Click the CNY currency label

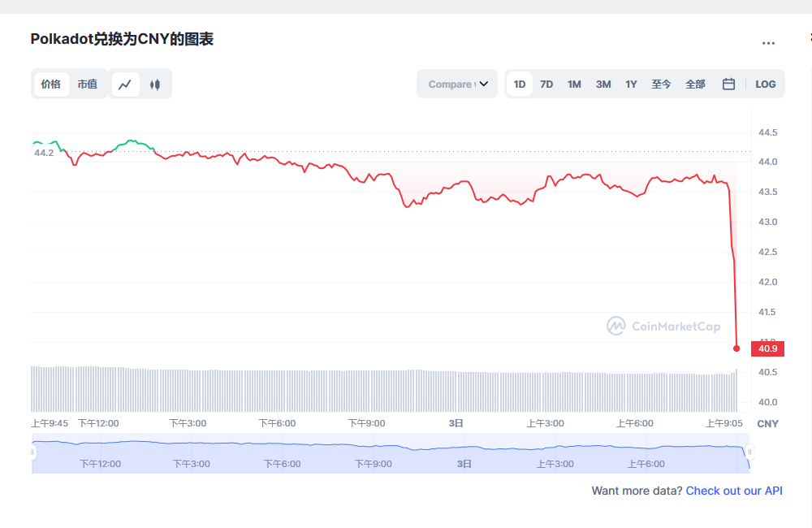point(767,424)
